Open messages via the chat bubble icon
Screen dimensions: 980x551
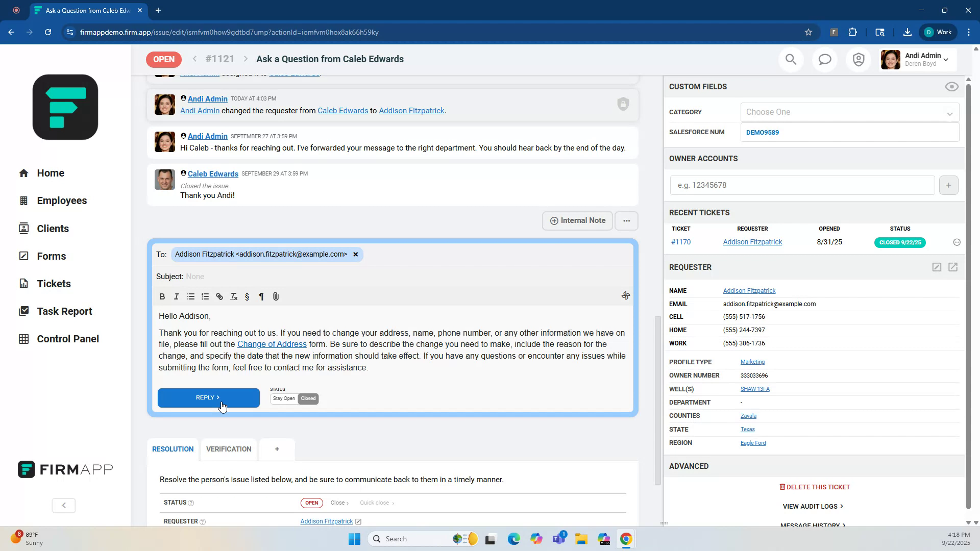(x=825, y=59)
